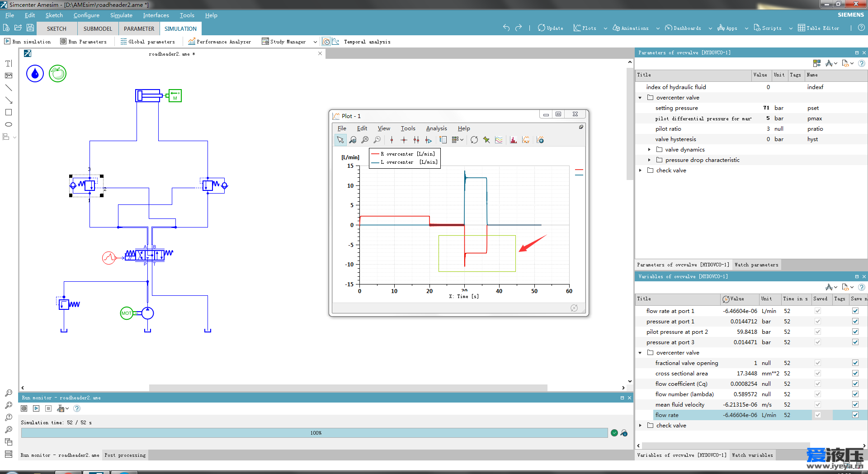Image resolution: width=868 pixels, height=474 pixels.
Task: Open the Table Editor
Action: pos(818,28)
